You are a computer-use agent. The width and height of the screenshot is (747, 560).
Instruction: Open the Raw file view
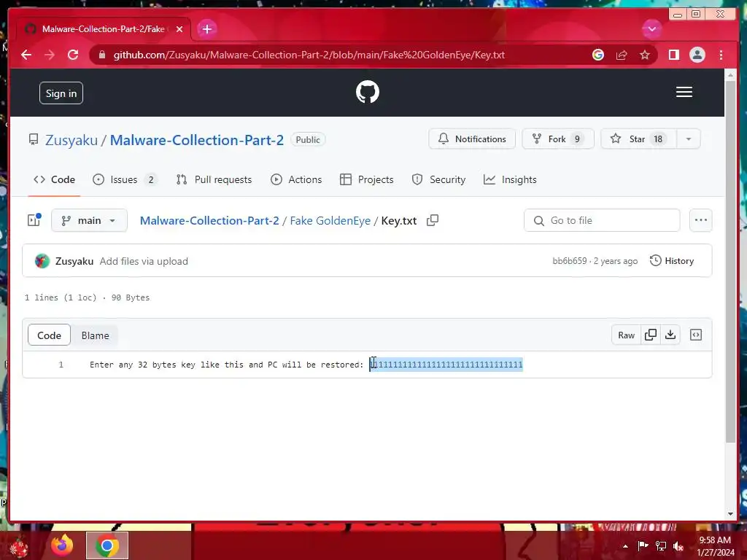(x=626, y=335)
